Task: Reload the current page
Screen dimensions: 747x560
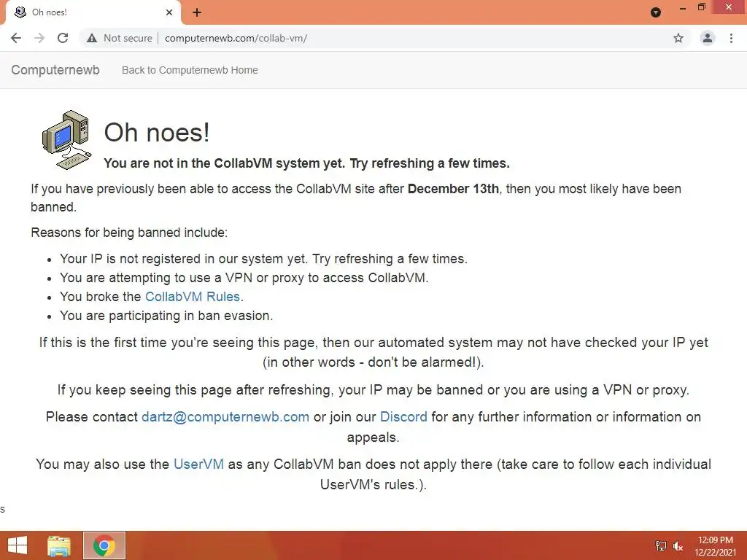Action: click(x=63, y=38)
